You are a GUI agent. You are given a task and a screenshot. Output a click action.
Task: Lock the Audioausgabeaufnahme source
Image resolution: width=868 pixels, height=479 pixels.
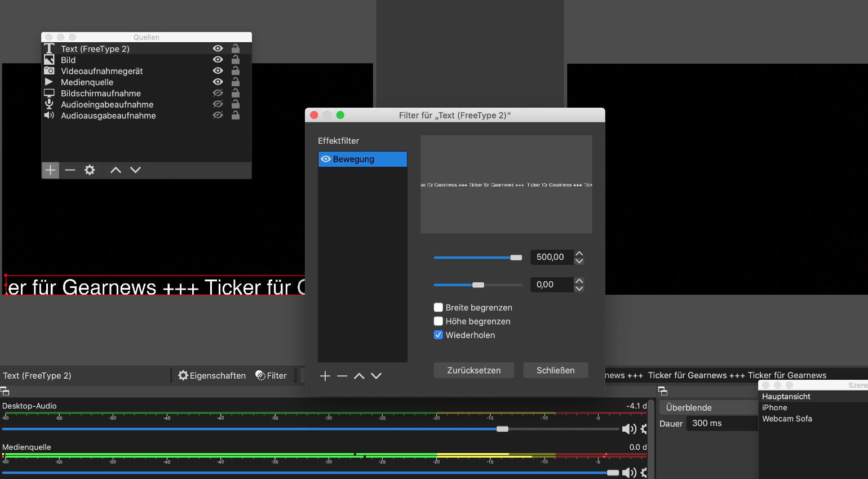(x=236, y=115)
